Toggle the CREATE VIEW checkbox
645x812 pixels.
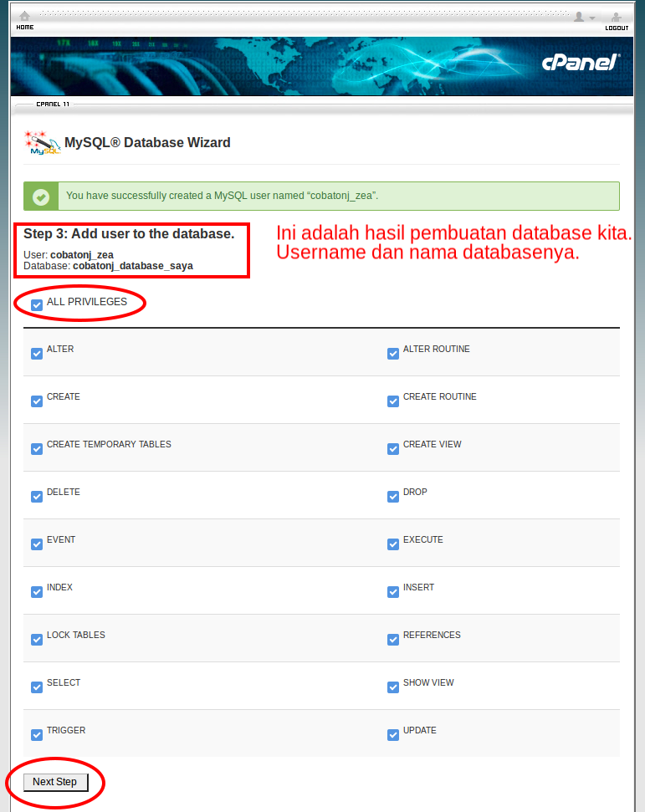[393, 449]
